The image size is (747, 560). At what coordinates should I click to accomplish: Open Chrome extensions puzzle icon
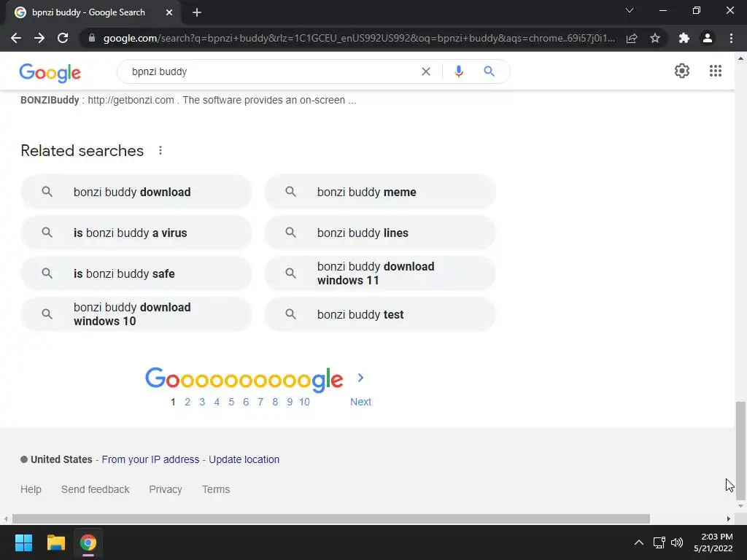(x=684, y=38)
